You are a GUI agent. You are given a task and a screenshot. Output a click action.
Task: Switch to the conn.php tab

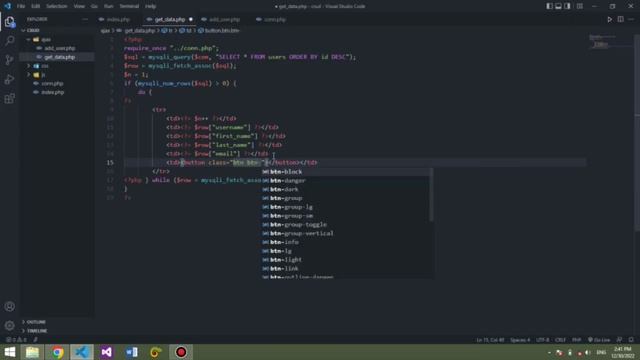[274, 19]
